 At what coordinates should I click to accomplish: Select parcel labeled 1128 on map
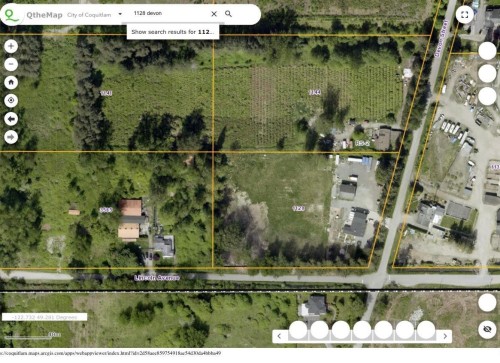pyautogui.click(x=299, y=208)
